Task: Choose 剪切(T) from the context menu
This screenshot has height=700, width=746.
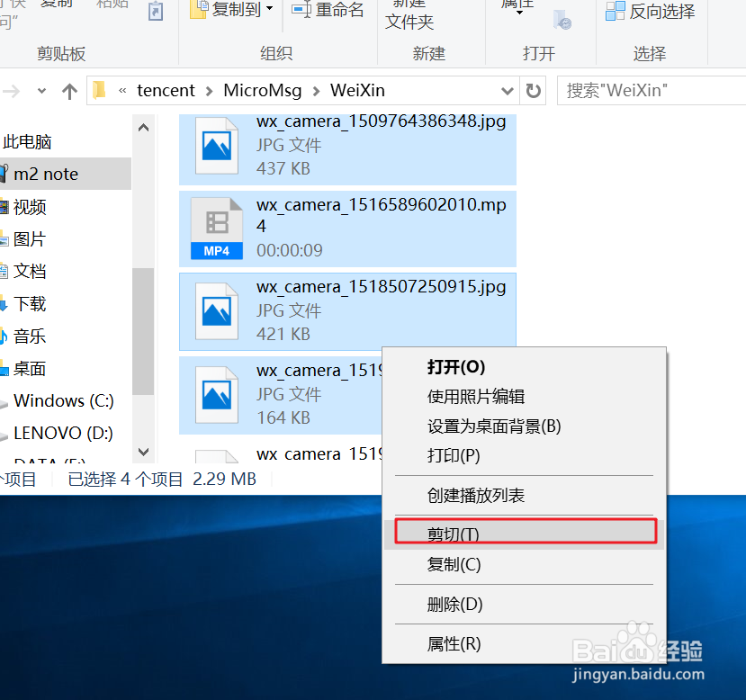Action: tap(453, 534)
